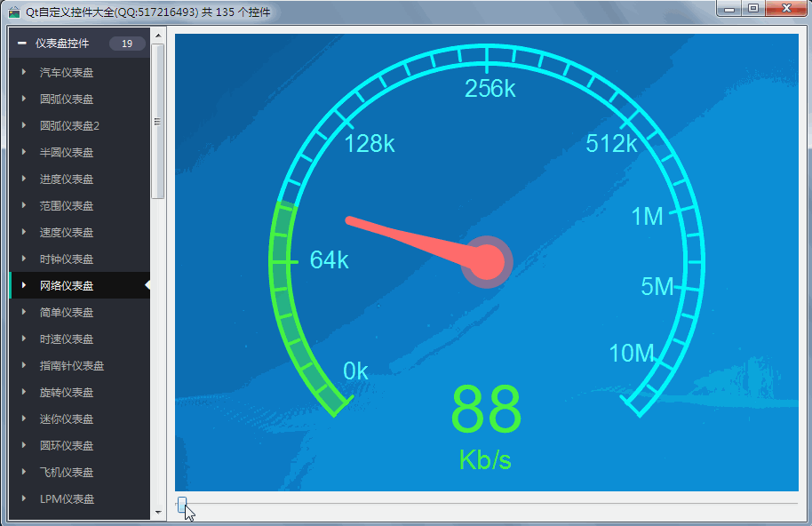Choose 进度仪表盘 from the list
This screenshot has height=526, width=812.
[x=67, y=179]
